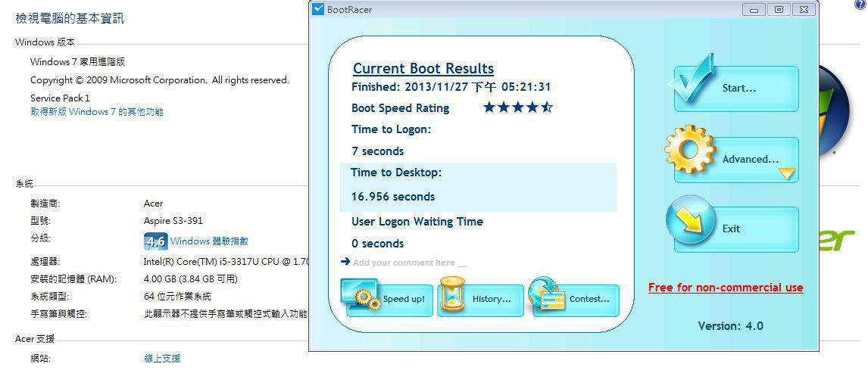868x370 pixels.
Task: Click the Add your comment here field
Action: pos(410,263)
